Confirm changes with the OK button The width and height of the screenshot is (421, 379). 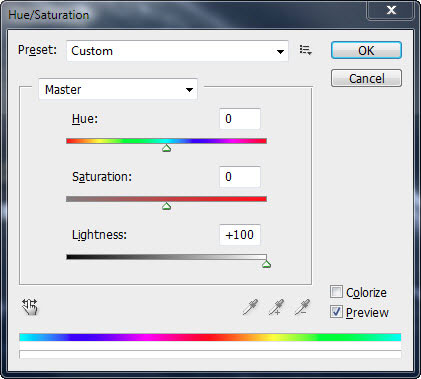pyautogui.click(x=366, y=50)
